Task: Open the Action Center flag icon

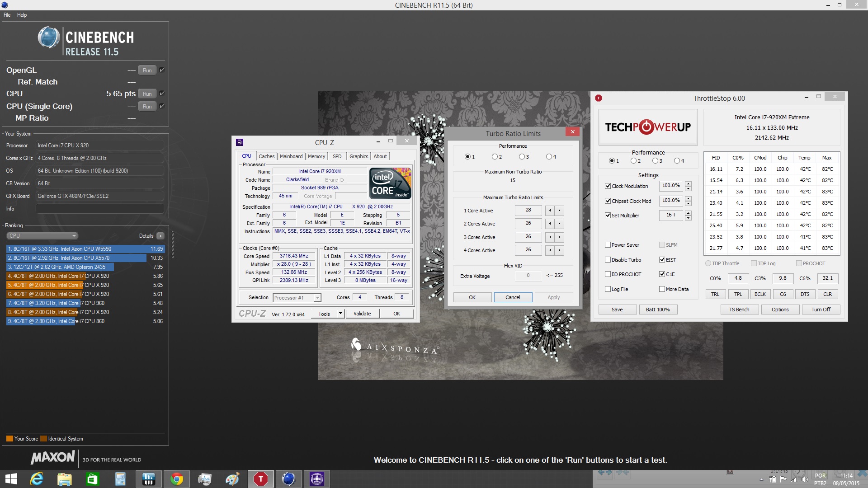Action: pyautogui.click(x=783, y=479)
